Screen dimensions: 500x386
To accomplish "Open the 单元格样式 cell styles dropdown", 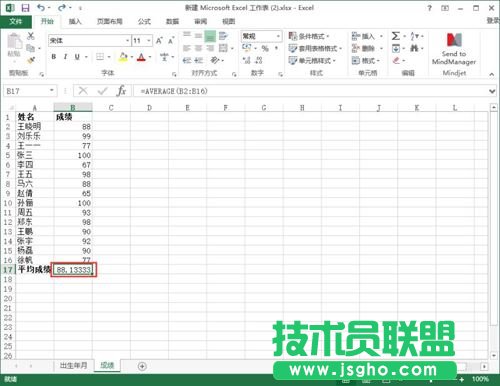I will click(312, 60).
